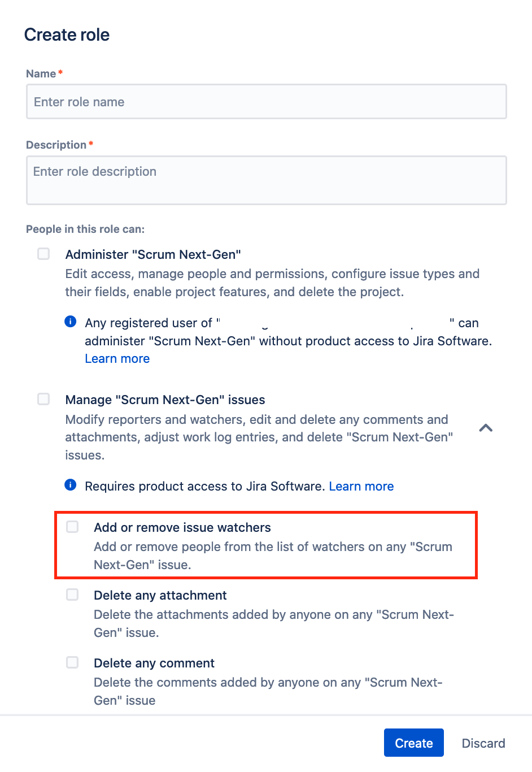Click the 'Create role' heading
Screen dimensions: 532x772
coord(67,34)
